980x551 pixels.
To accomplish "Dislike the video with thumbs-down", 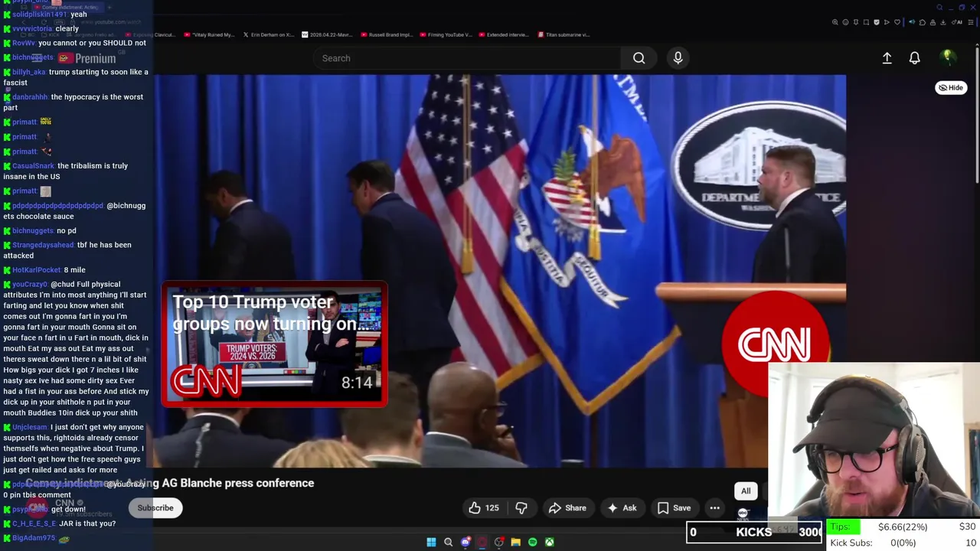I will 521,508.
